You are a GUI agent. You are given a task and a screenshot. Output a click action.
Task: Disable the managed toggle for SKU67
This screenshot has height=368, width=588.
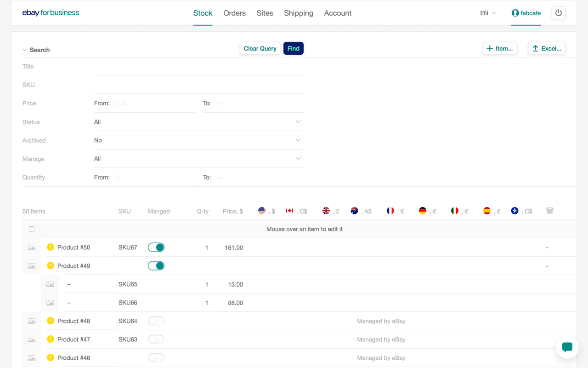156,247
